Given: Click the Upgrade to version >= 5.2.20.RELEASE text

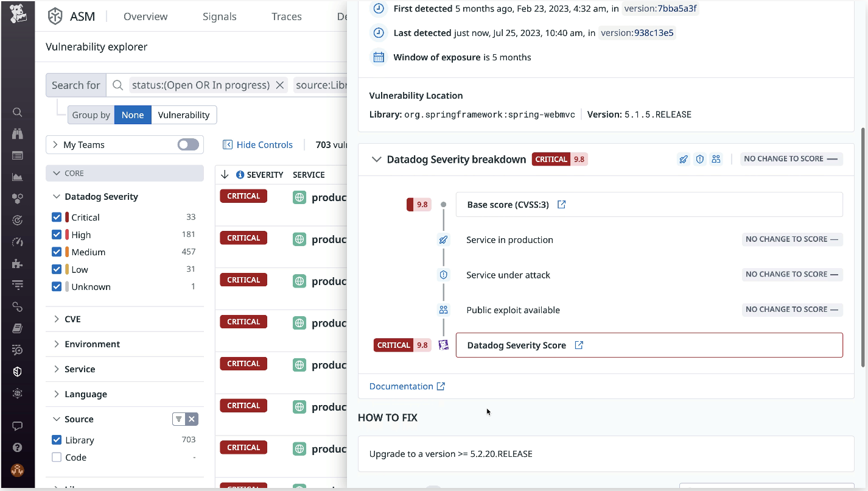Looking at the screenshot, I should click(x=451, y=454).
